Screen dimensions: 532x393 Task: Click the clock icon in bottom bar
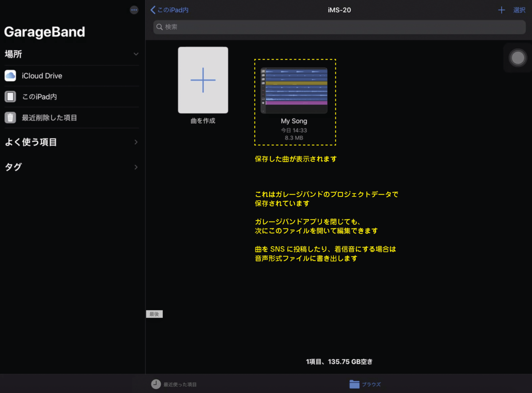click(156, 384)
